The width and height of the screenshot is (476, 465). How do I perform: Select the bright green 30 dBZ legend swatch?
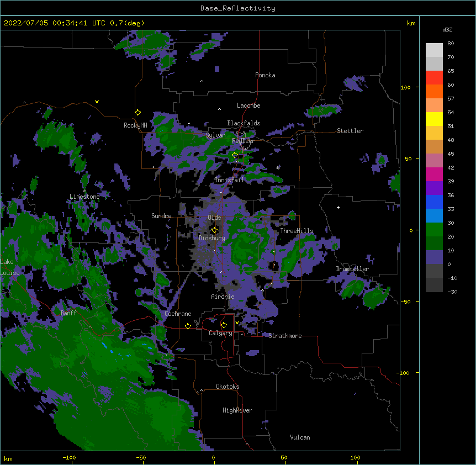(x=434, y=230)
